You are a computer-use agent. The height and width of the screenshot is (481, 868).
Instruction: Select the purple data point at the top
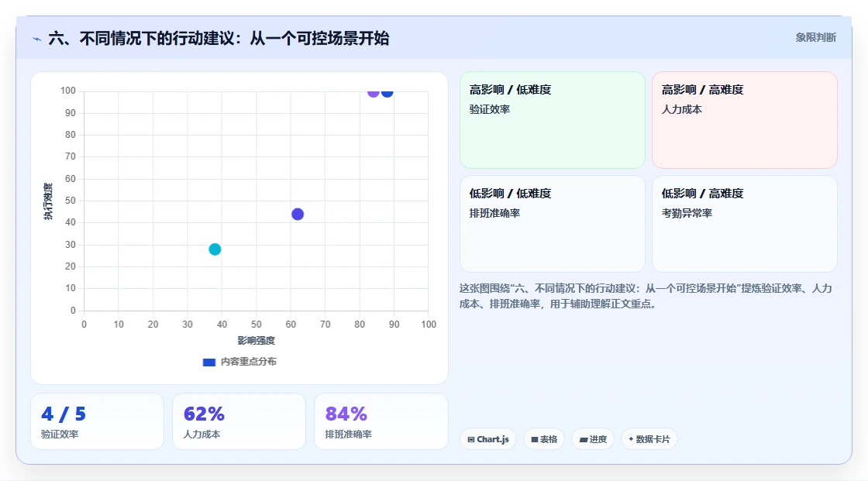(373, 92)
